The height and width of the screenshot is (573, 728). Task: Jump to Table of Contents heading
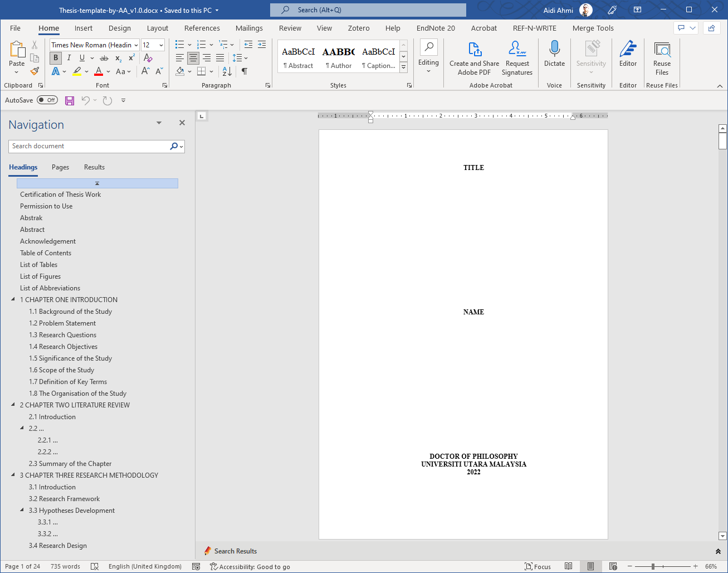click(46, 253)
